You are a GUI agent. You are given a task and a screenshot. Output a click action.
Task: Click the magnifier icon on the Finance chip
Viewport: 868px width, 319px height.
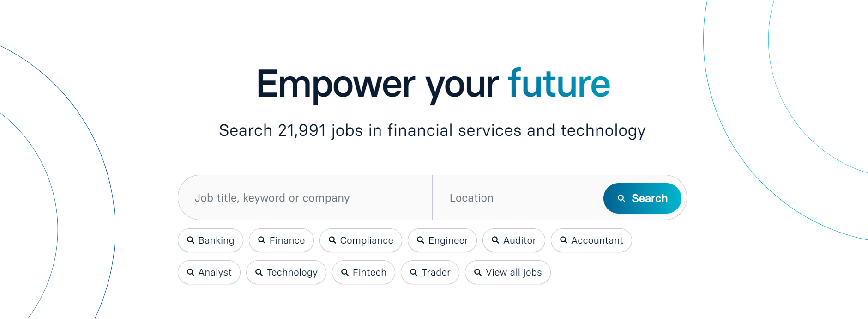pyautogui.click(x=261, y=240)
